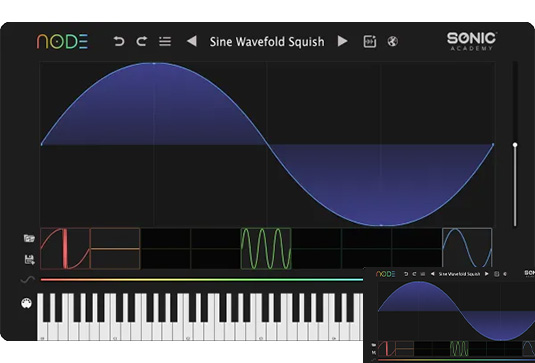The width and height of the screenshot is (535, 363).
Task: Click the Sine Wavefold Squish preset name
Action: click(267, 42)
